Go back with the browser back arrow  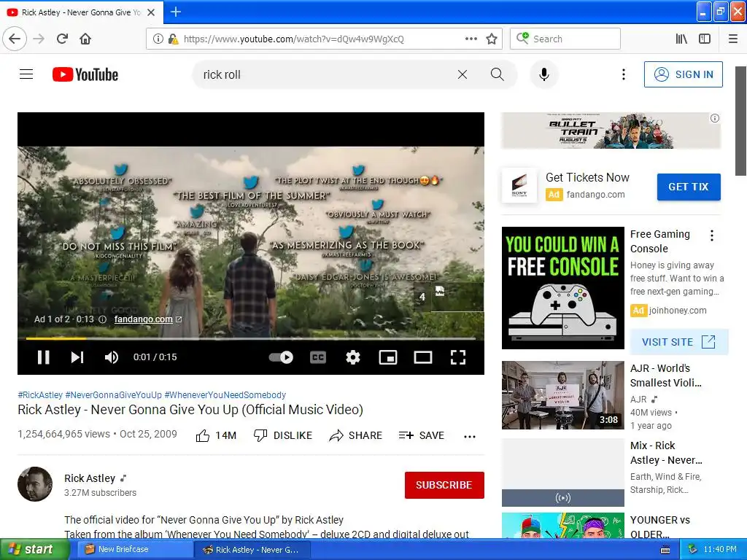[15, 39]
